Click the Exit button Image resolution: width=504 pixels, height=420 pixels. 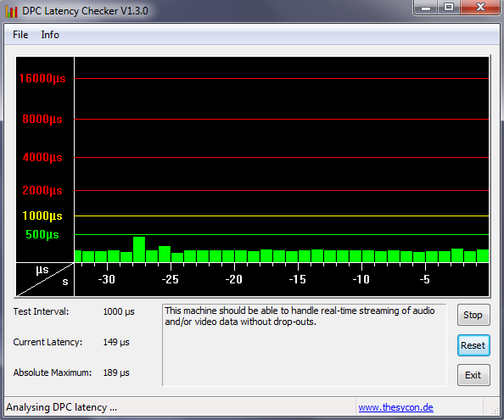click(473, 375)
